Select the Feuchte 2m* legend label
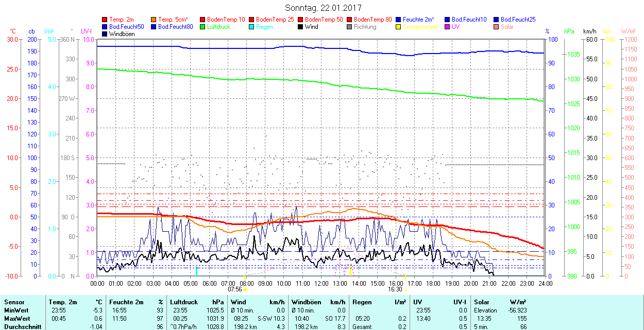Viewport: 644px width, 330px height. (419, 20)
